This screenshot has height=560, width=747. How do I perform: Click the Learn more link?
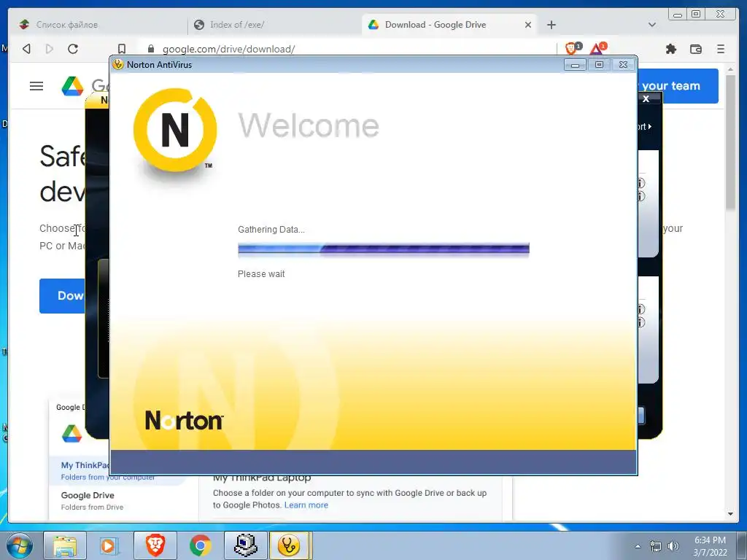[x=306, y=505]
